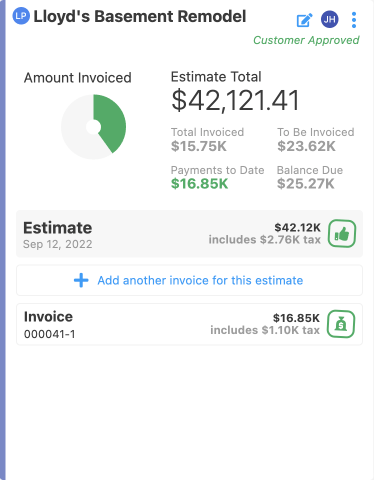The width and height of the screenshot is (374, 480).
Task: Open the three-dot more options menu
Action: coord(354,20)
